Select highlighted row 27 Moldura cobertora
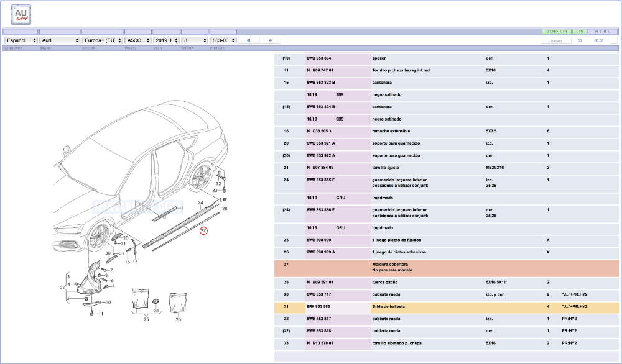The width and height of the screenshot is (622, 364). click(x=446, y=268)
